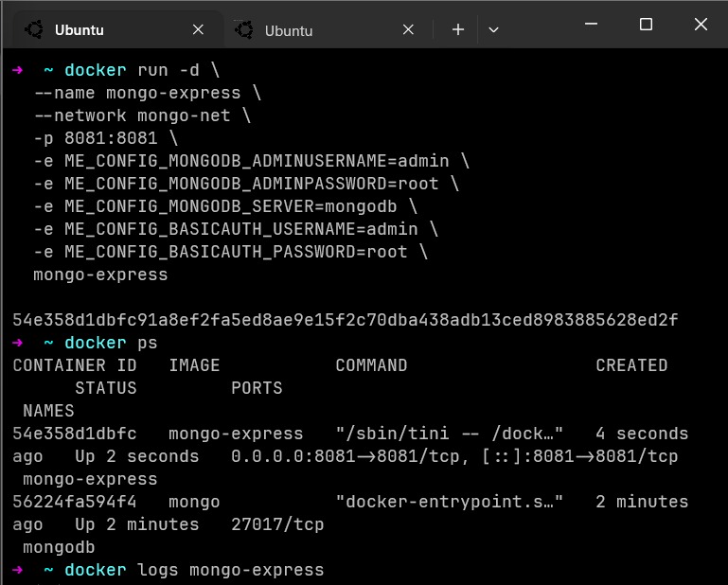Viewport: 728px width, 585px height.
Task: Close the terminal window
Action: tap(701, 25)
